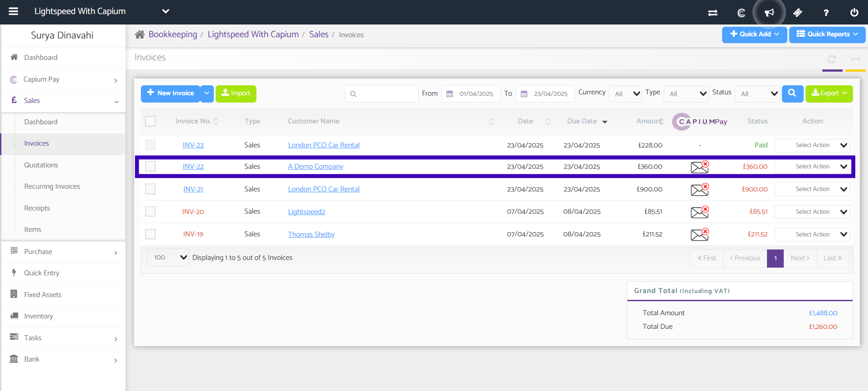Open the Currency filter dropdown
The height and width of the screenshot is (391, 868).
pyautogui.click(x=625, y=94)
